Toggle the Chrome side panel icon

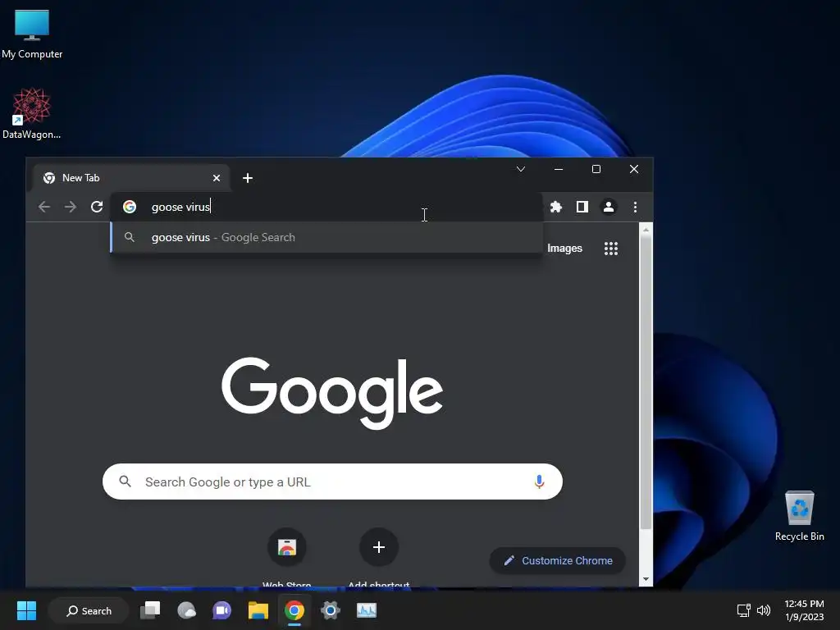[582, 207]
